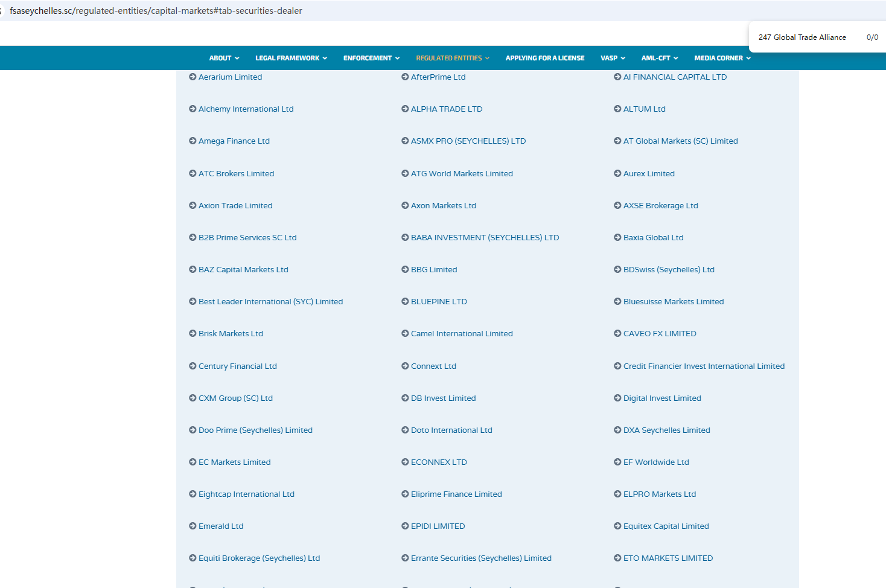Click the arrow icon next to Axon Markets Ltd
The width and height of the screenshot is (886, 588).
pos(405,205)
